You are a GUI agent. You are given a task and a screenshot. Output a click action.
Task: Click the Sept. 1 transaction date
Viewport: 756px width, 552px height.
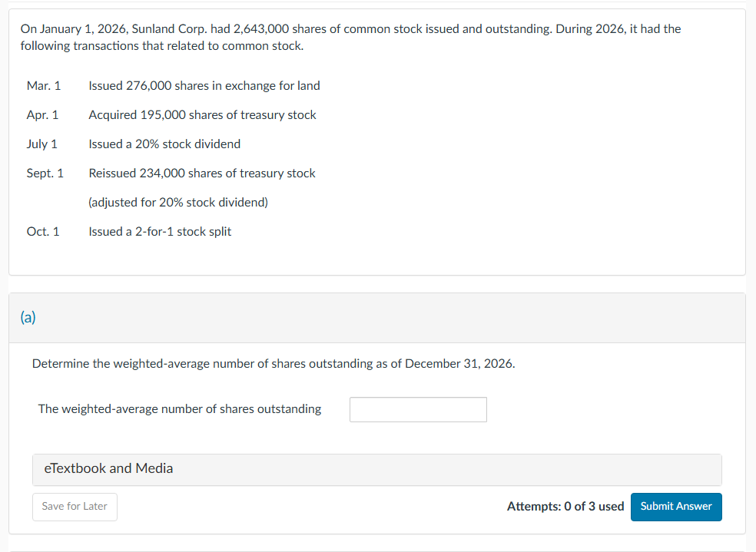click(x=45, y=174)
